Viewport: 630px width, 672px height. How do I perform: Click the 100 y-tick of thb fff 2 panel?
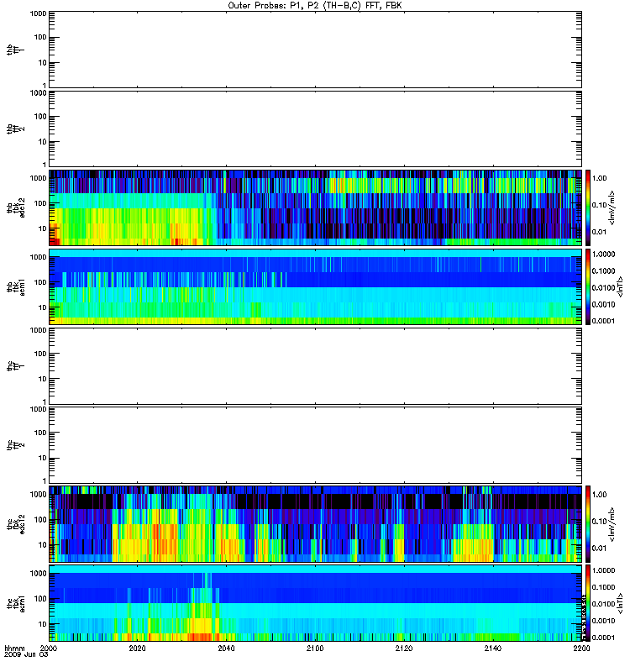(x=40, y=117)
